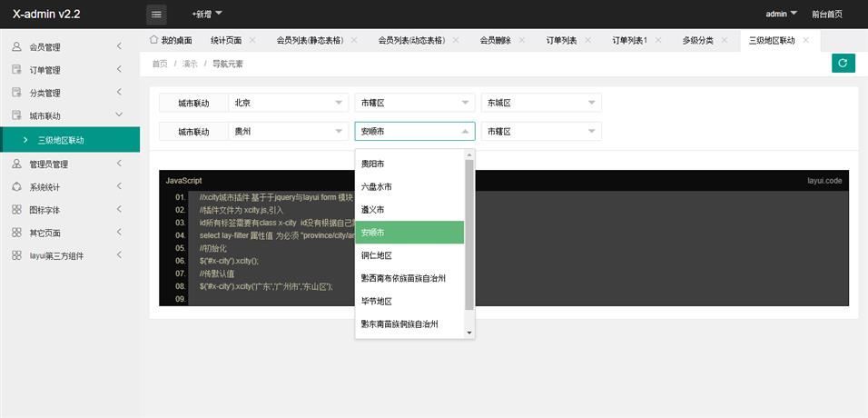The height and width of the screenshot is (418, 868).
Task: Click the city list scrollbar down arrow
Action: tap(469, 333)
